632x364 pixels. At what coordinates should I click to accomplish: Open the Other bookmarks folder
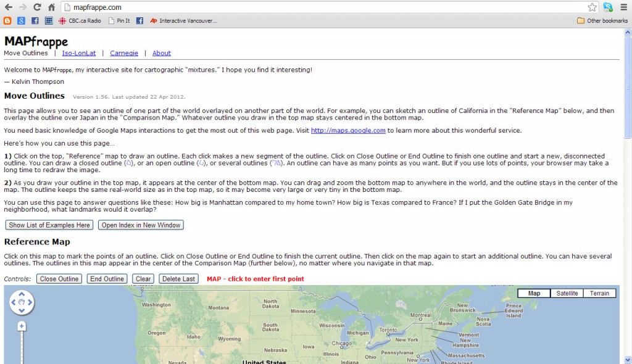tap(602, 20)
